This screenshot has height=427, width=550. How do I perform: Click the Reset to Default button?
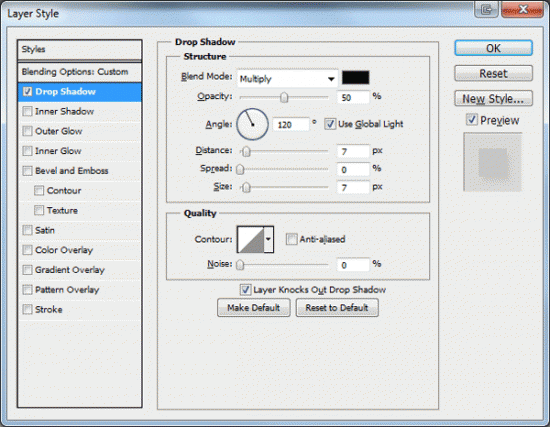click(337, 308)
